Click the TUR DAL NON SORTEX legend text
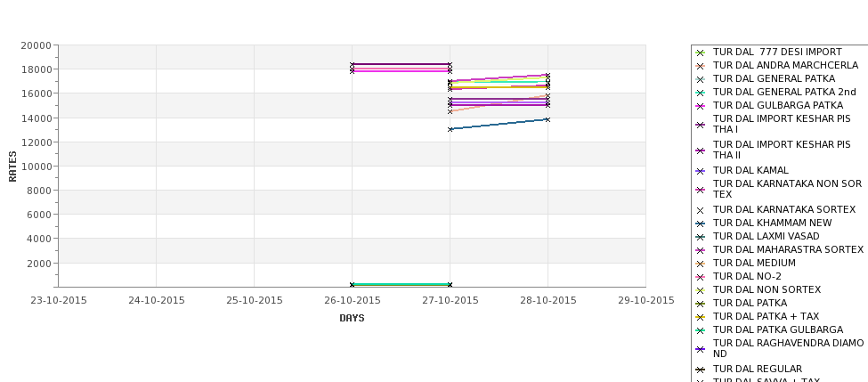This screenshot has width=868, height=382. [767, 289]
